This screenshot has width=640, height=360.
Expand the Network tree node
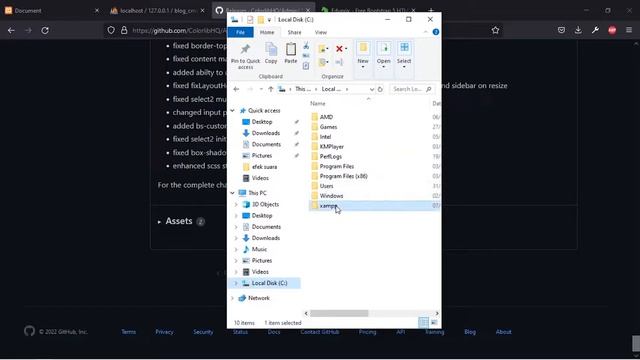pos(233,298)
